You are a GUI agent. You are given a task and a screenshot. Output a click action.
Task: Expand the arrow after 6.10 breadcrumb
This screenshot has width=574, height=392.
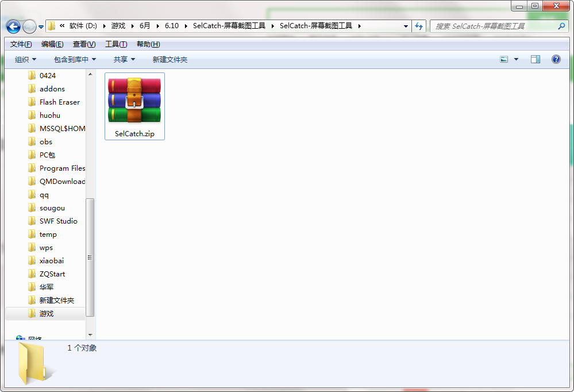pos(186,26)
